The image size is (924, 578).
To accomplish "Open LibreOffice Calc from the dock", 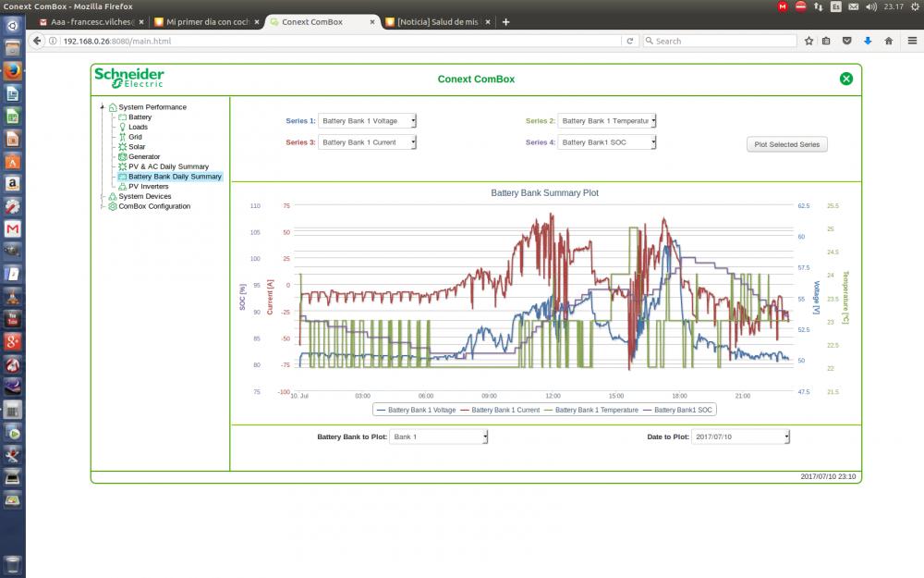I will point(12,117).
